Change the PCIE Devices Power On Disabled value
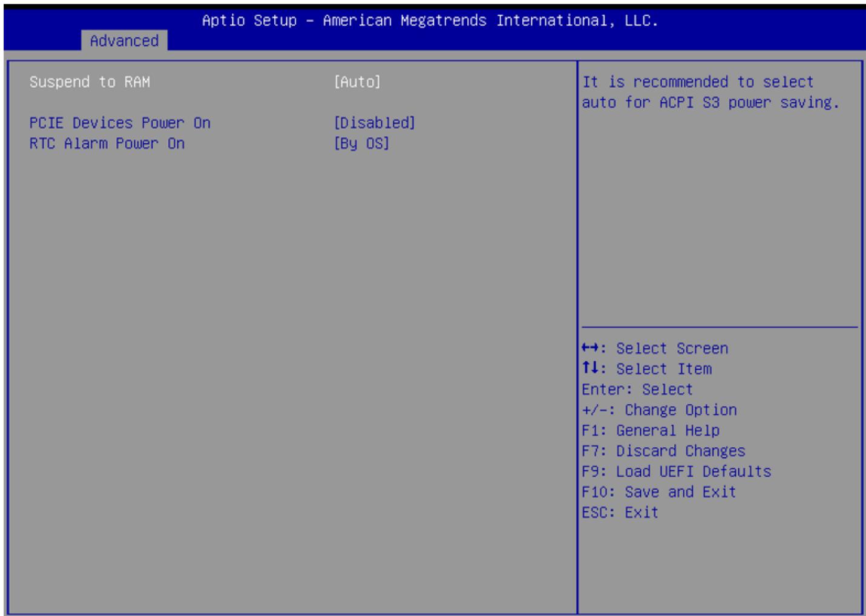Screen dimensions: 866x616 tap(375, 123)
